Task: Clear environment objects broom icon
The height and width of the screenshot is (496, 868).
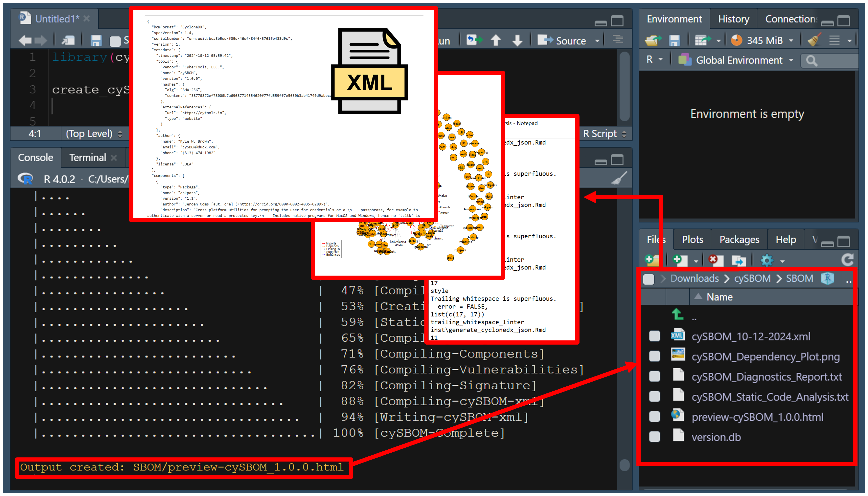Action: (814, 40)
